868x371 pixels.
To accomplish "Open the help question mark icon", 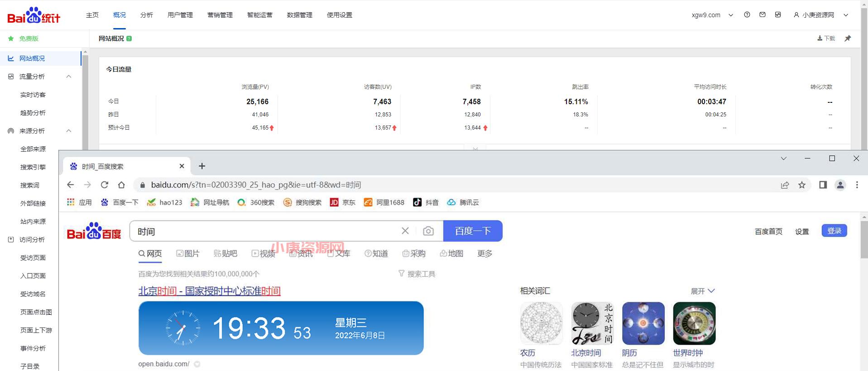I will click(747, 15).
